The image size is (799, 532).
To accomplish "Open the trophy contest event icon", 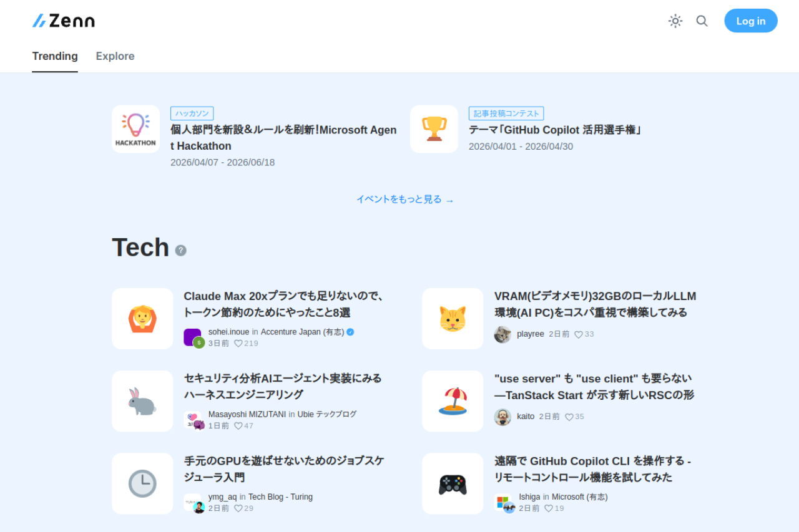I will (434, 129).
